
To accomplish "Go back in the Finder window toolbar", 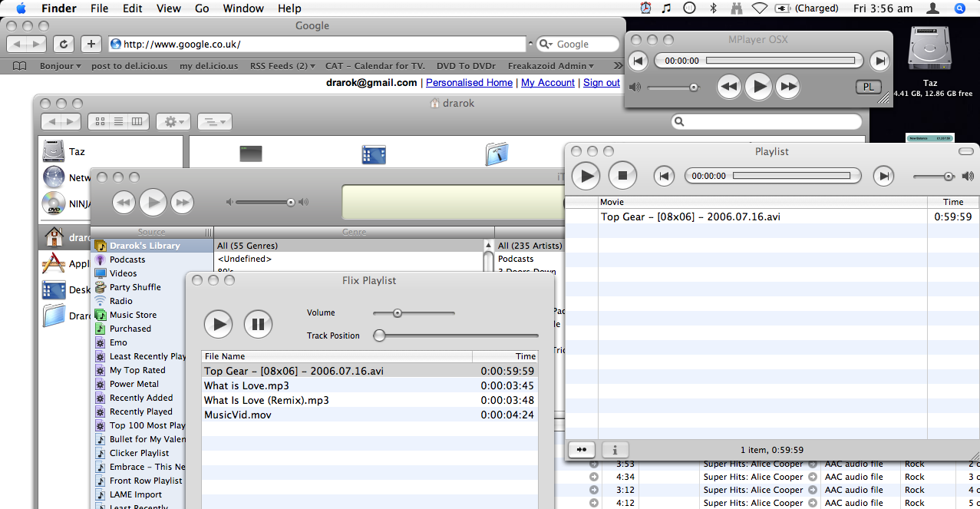I will pyautogui.click(x=51, y=121).
